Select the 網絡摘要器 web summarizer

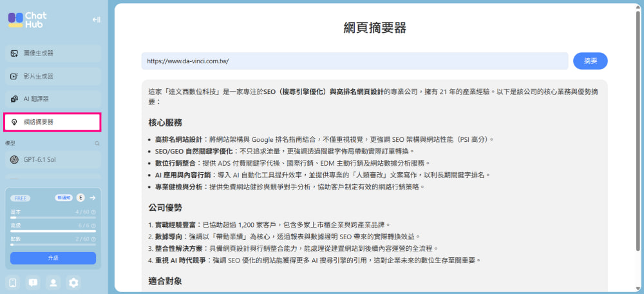coord(52,122)
